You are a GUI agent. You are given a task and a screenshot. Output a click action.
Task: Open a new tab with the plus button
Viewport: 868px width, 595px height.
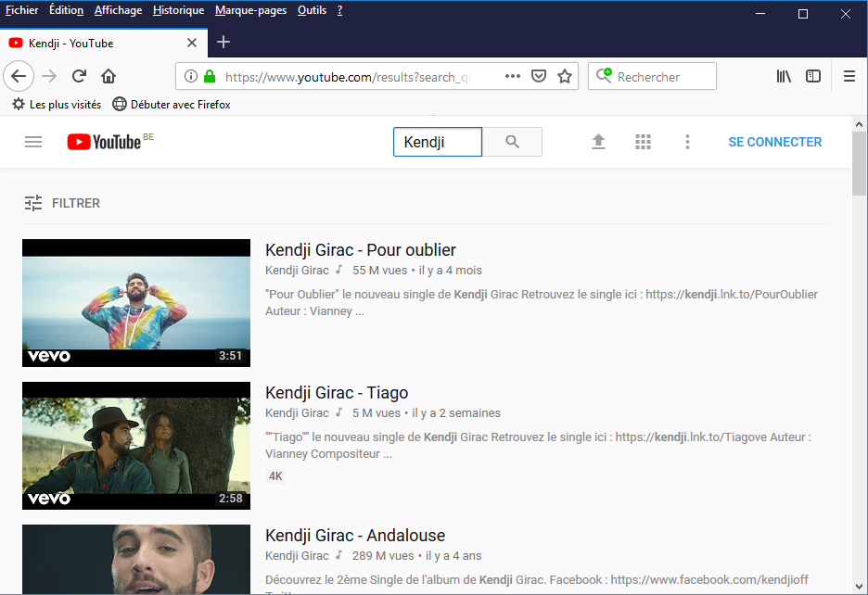(x=223, y=42)
